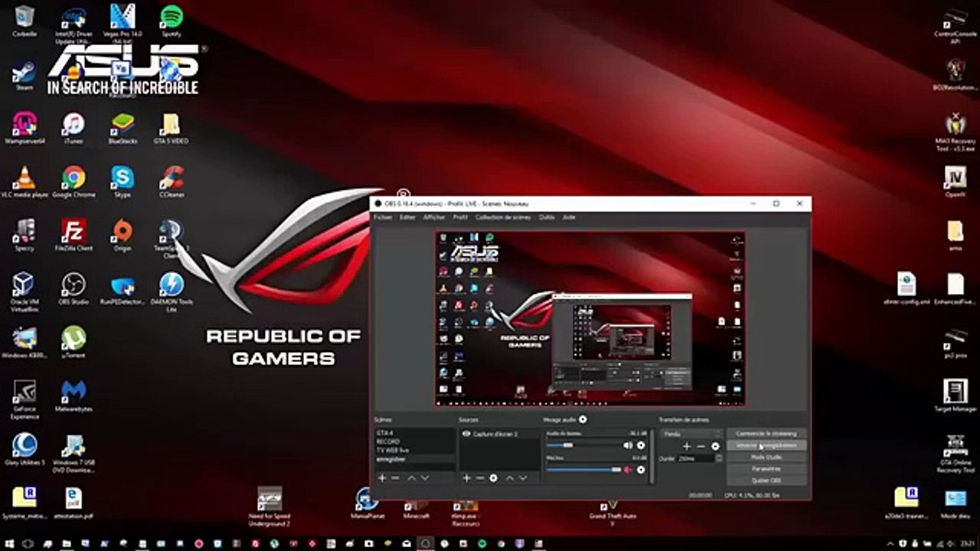This screenshot has width=980, height=551.
Task: Remove the selected source with the minus icon
Action: [480, 478]
